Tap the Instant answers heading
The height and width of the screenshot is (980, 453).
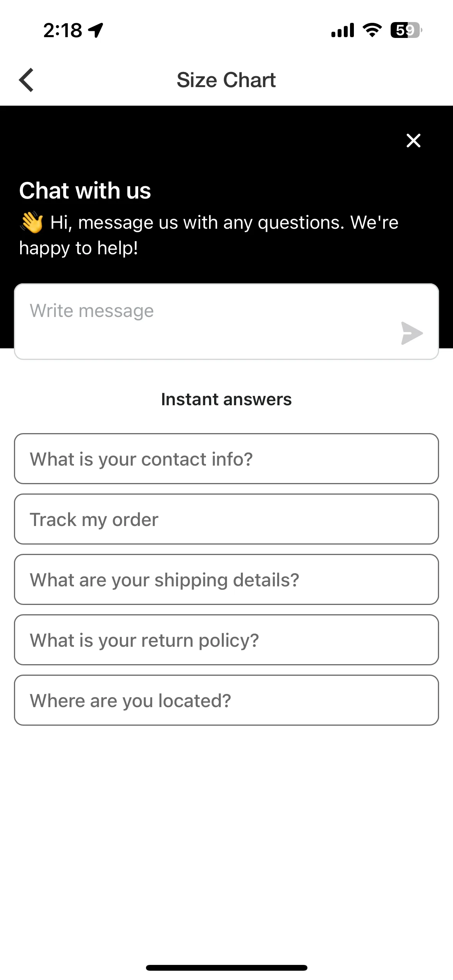click(x=226, y=399)
